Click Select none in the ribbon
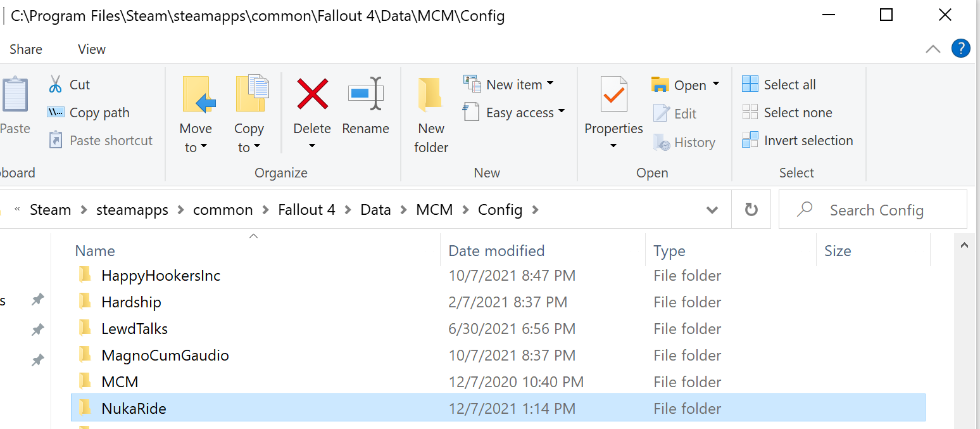The height and width of the screenshot is (429, 980). click(x=788, y=113)
